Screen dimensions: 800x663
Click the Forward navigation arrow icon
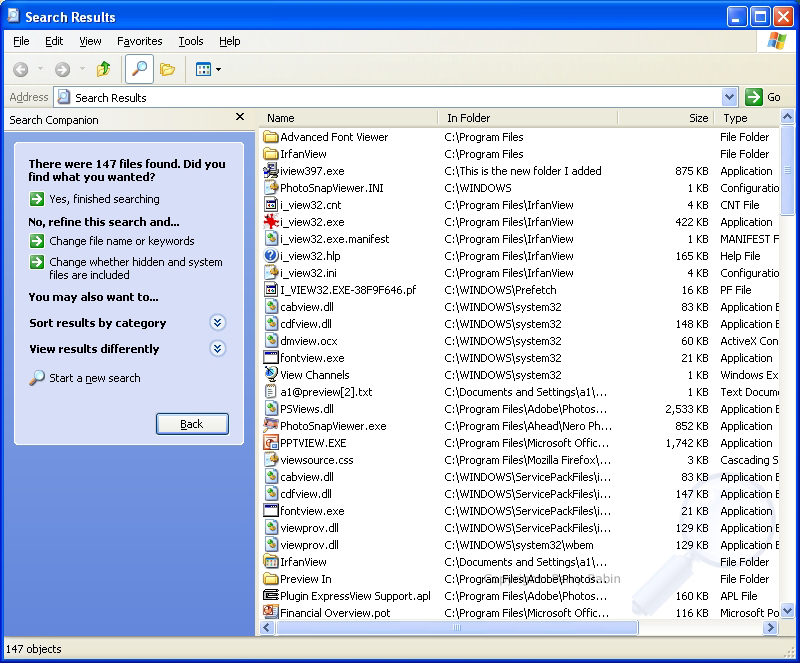tap(62, 69)
